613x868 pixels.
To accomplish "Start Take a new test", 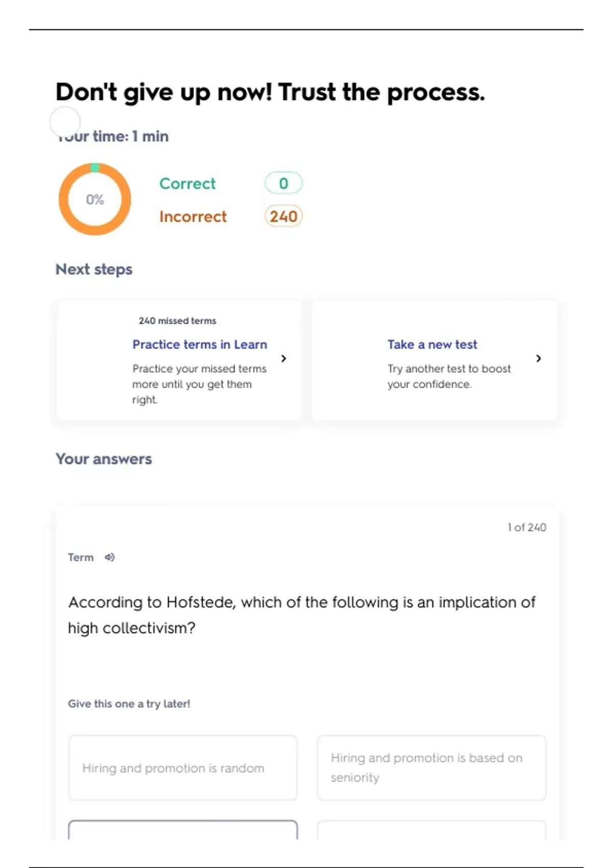I will coord(432,345).
